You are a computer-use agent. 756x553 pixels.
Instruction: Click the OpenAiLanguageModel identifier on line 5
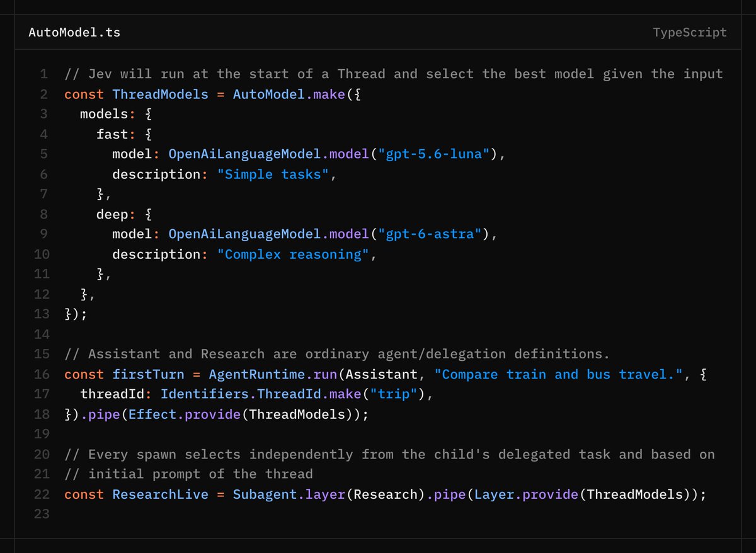point(245,154)
